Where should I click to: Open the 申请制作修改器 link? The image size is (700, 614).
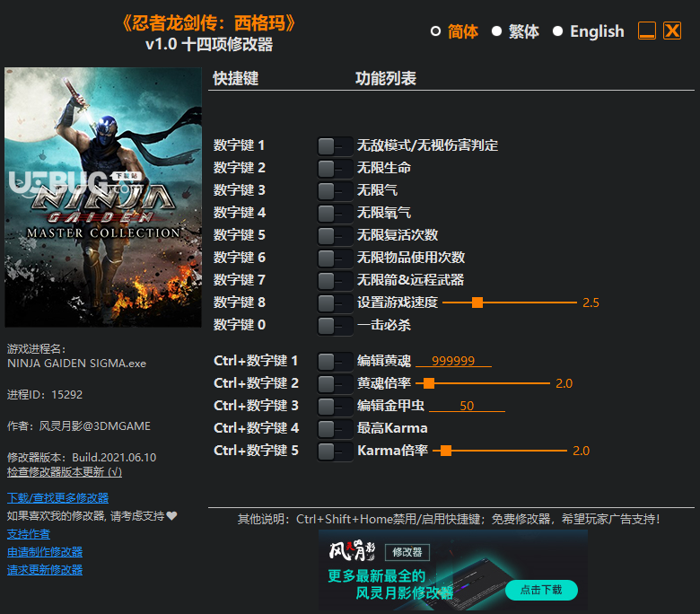(45, 551)
